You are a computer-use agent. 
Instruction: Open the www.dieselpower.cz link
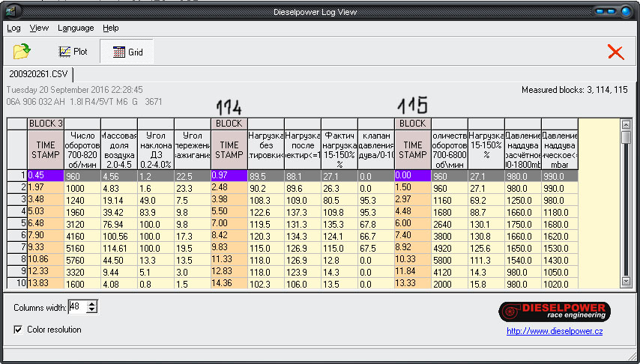[555, 330]
